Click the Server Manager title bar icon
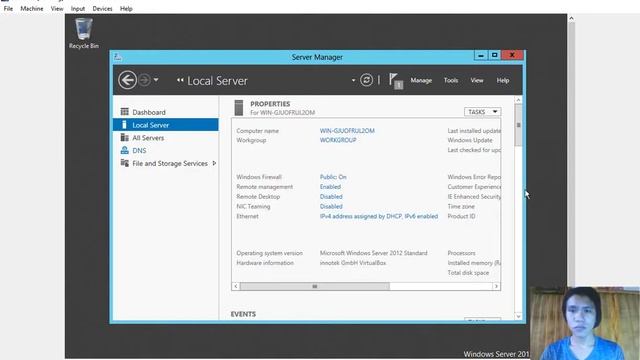The width and height of the screenshot is (640, 360). [x=118, y=57]
